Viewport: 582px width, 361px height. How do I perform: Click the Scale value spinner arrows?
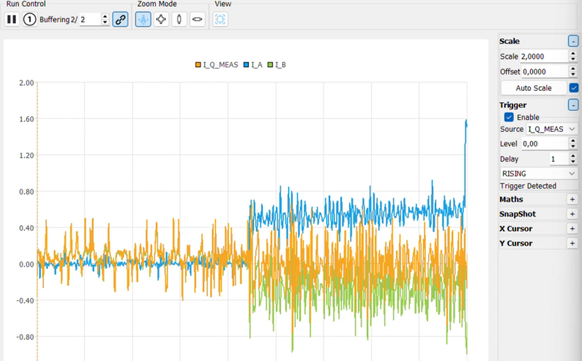click(573, 56)
